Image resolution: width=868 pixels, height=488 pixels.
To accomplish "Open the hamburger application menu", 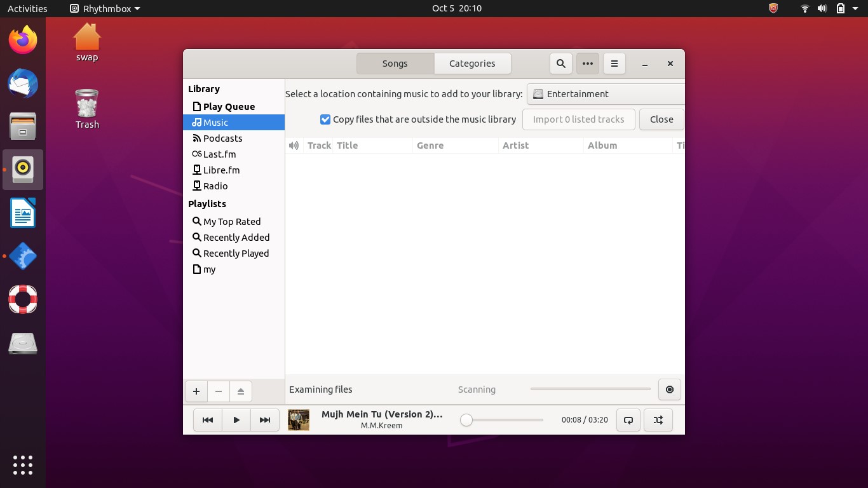I will pyautogui.click(x=614, y=64).
